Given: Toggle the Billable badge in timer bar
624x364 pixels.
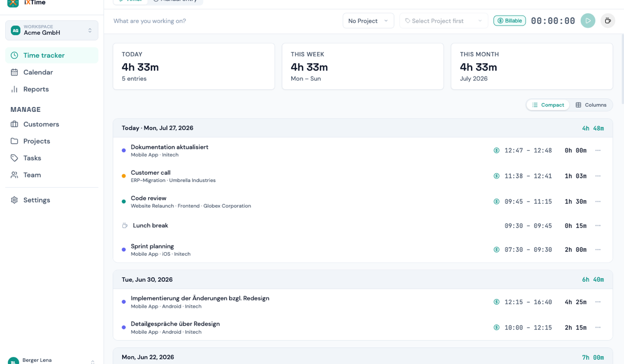Looking at the screenshot, I should [510, 21].
